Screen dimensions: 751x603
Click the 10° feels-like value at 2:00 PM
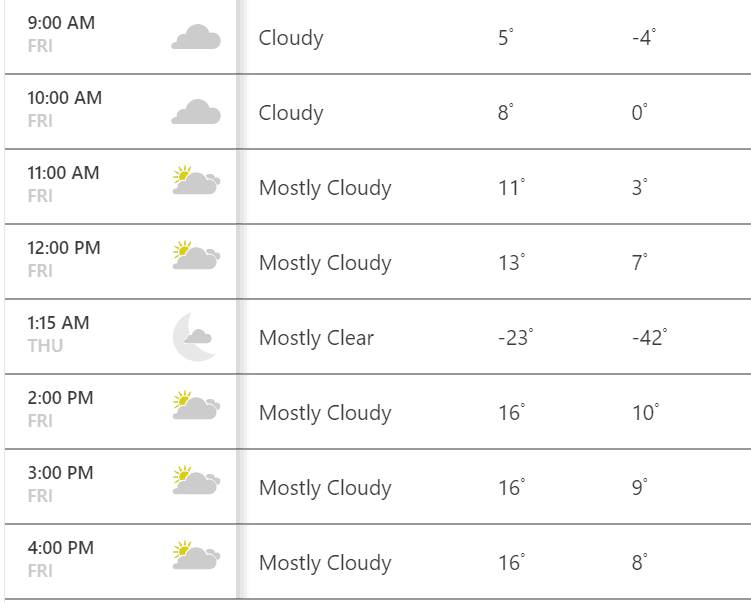tap(646, 412)
